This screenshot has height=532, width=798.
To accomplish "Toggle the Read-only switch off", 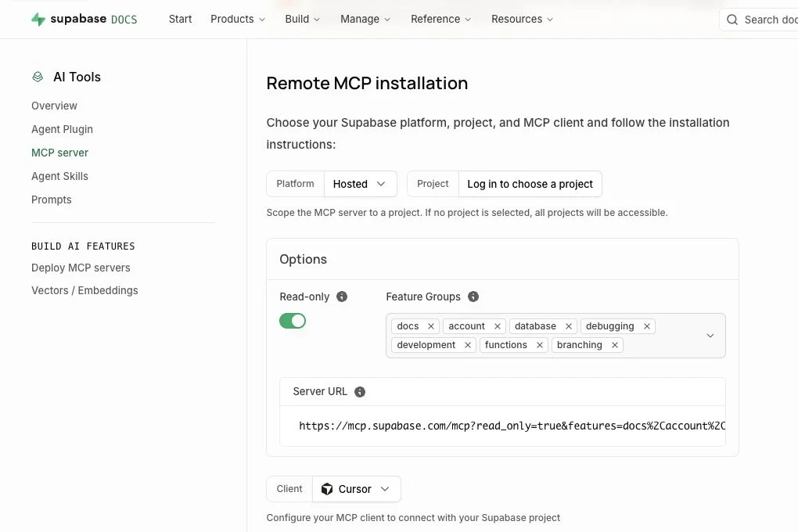I will 293,321.
